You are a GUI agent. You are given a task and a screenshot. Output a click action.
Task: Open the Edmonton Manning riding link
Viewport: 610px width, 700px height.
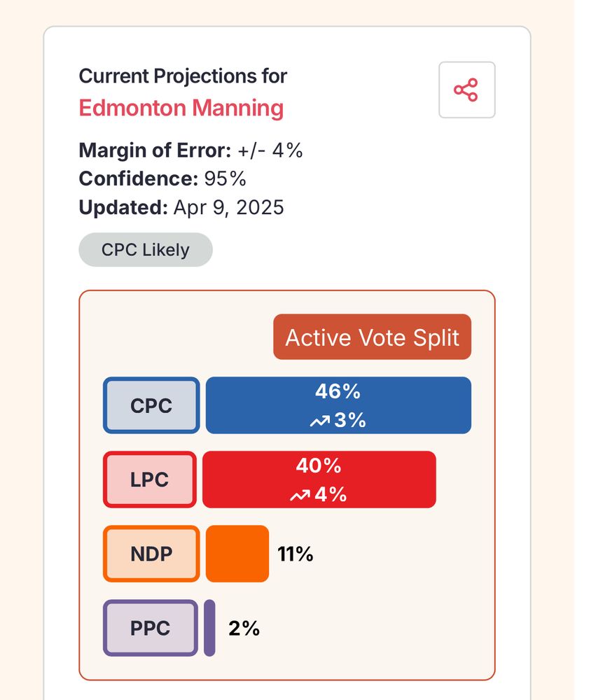[x=181, y=108]
